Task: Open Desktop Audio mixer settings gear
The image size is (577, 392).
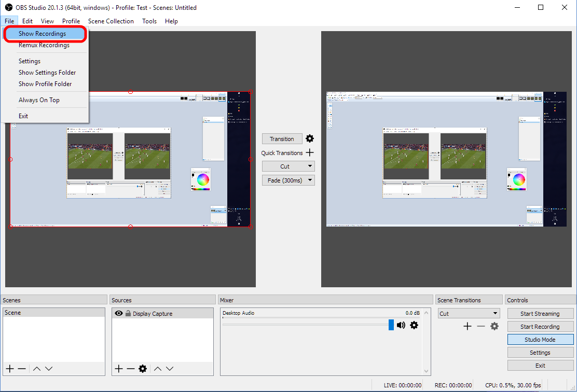Action: click(414, 325)
